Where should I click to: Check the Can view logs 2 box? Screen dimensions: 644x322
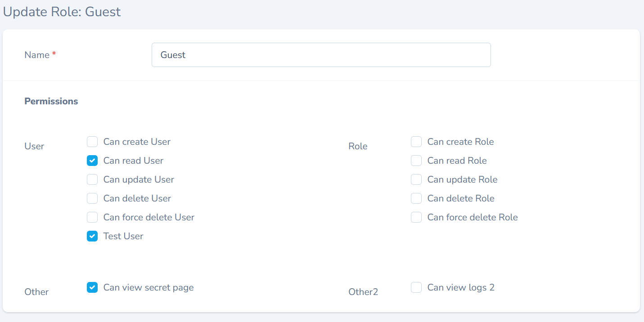pyautogui.click(x=416, y=288)
